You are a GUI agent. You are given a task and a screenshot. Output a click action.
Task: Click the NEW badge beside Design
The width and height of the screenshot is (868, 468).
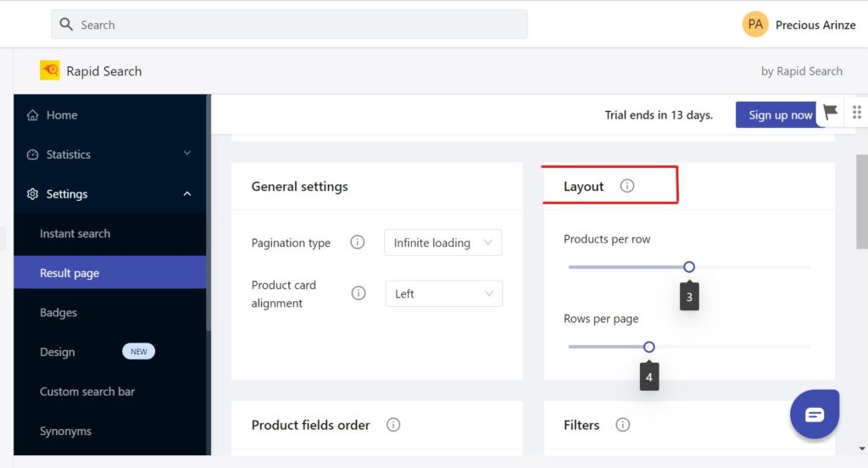[x=138, y=352]
